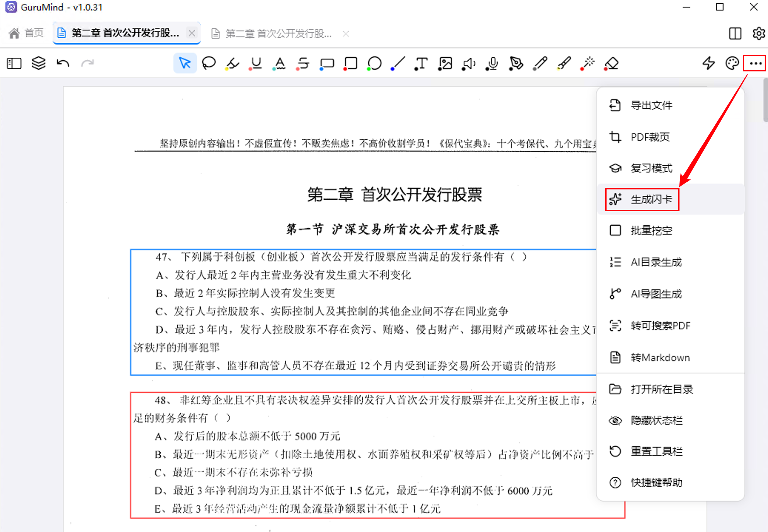The image size is (768, 532).
Task: Close the inactive 第二章 document tab
Action: point(346,34)
